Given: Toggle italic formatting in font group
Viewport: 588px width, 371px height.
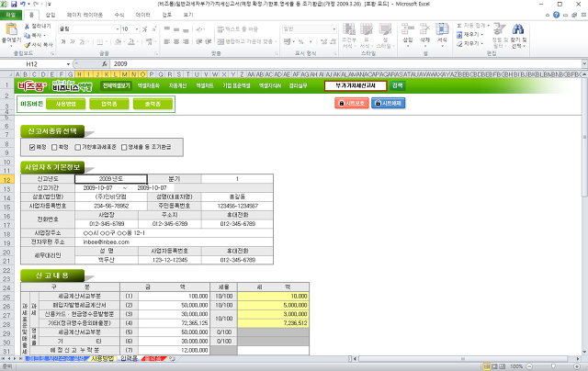Looking at the screenshot, I should (x=73, y=41).
